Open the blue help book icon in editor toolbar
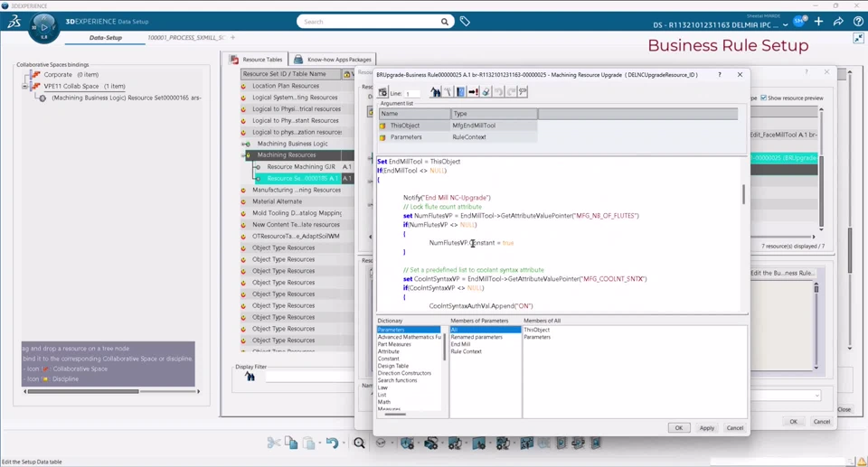Image resolution: width=868 pixels, height=467 pixels. pyautogui.click(x=460, y=92)
